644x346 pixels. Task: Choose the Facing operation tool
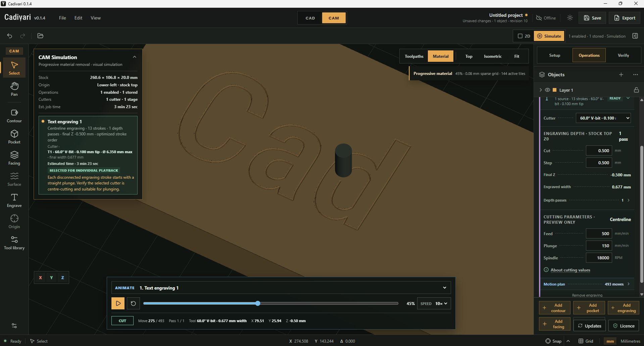[x=14, y=158]
